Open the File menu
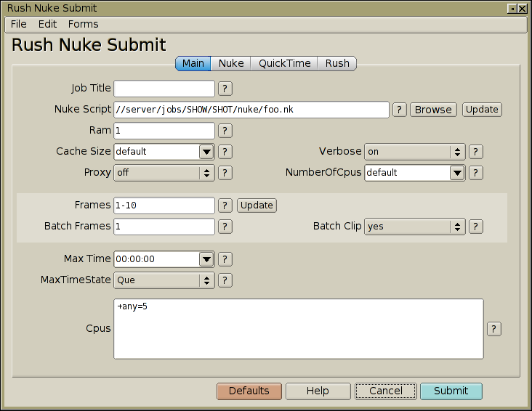 pos(19,25)
